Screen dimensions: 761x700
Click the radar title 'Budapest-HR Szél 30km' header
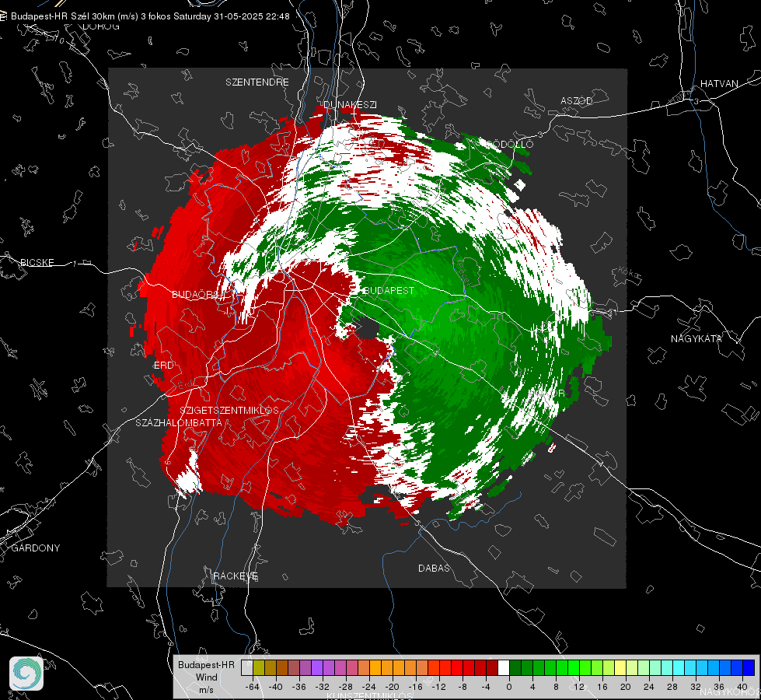point(150,16)
